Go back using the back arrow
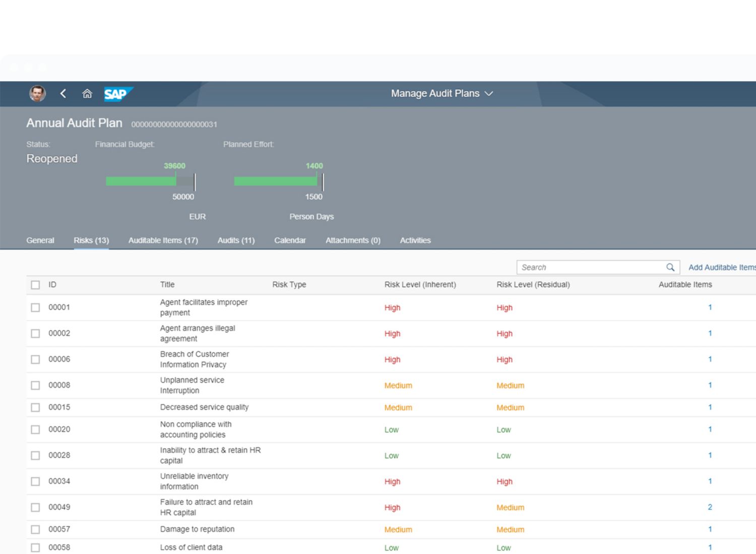Viewport: 756px width, 554px height. point(64,94)
